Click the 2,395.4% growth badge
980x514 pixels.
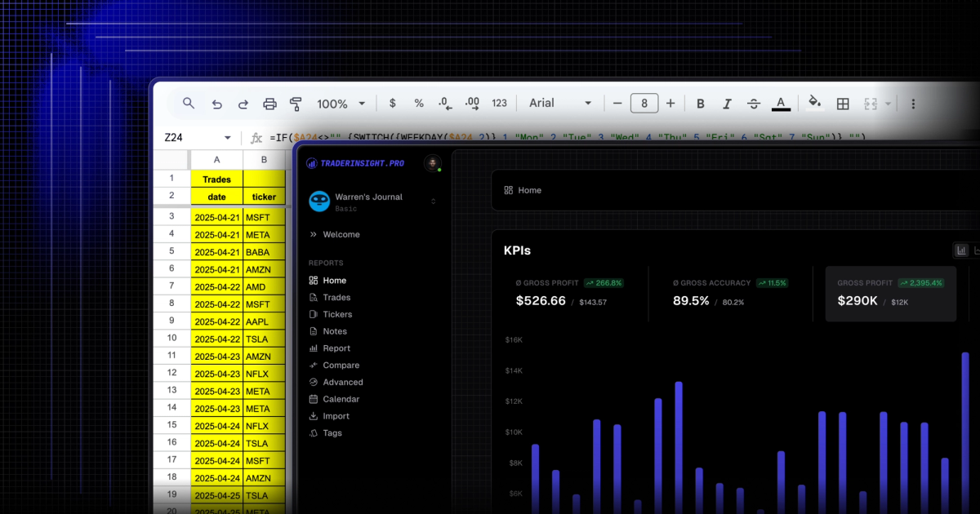tap(920, 283)
